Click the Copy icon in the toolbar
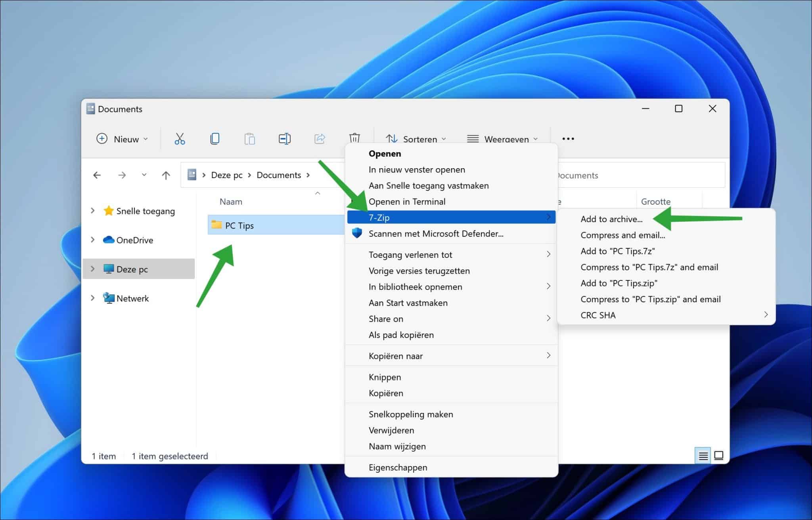Image resolution: width=812 pixels, height=520 pixels. point(214,138)
